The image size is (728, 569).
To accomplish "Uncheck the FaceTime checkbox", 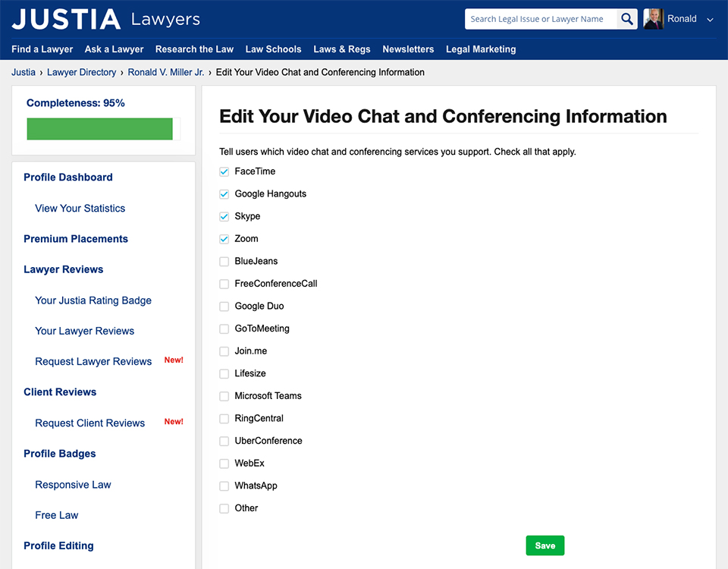I will (224, 171).
